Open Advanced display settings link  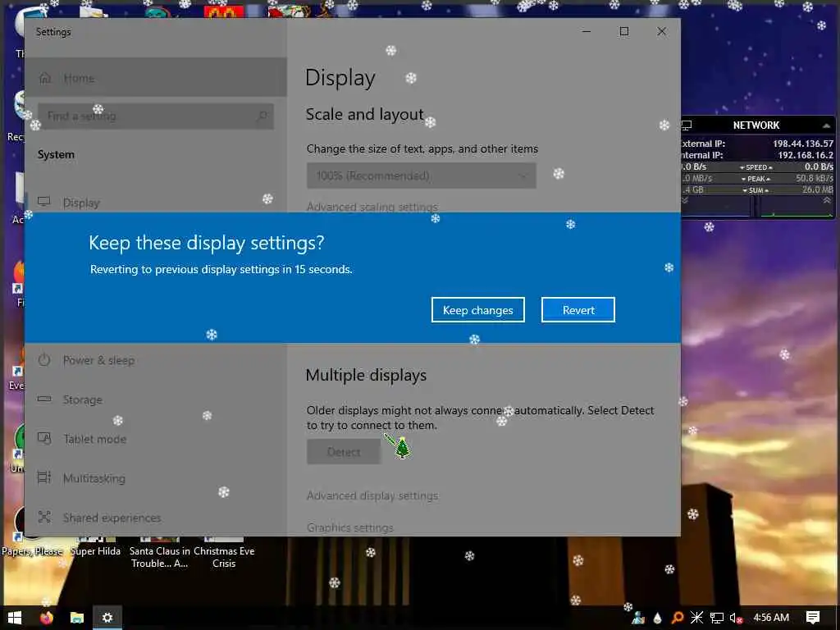tap(372, 495)
